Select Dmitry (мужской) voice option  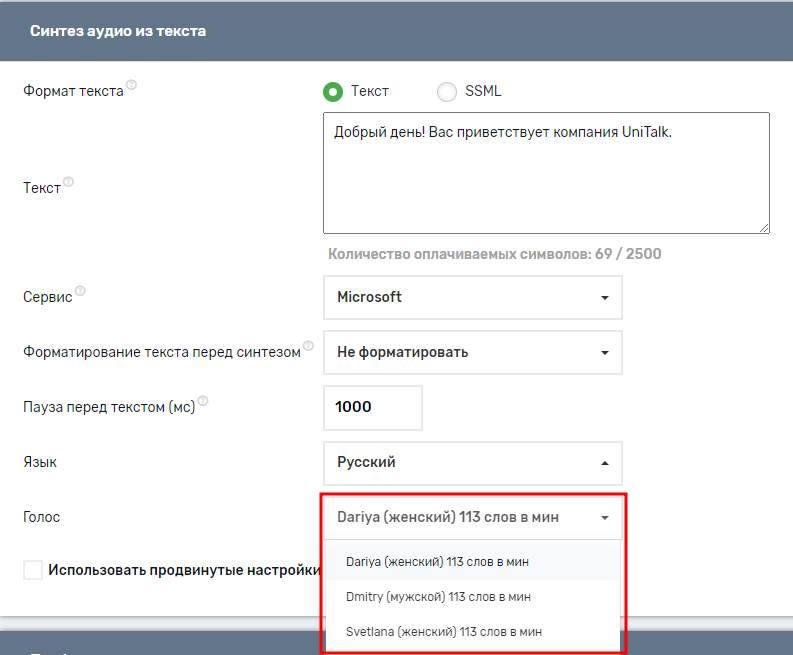(438, 597)
